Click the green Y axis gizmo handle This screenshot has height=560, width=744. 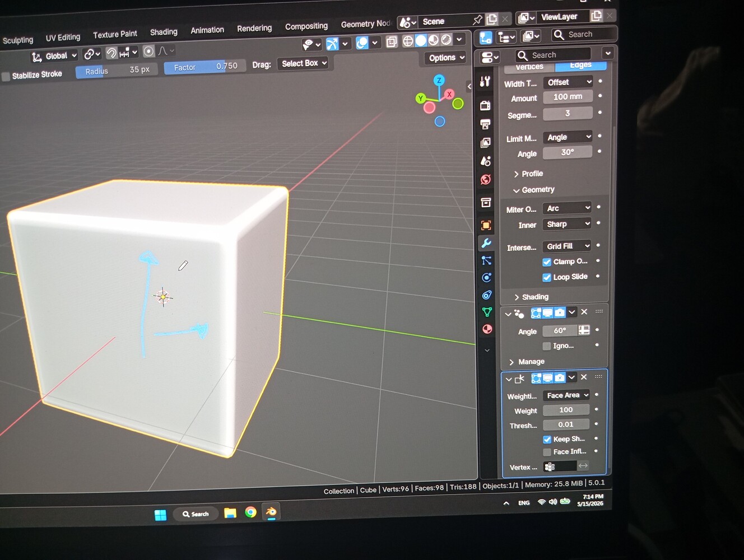[x=421, y=99]
